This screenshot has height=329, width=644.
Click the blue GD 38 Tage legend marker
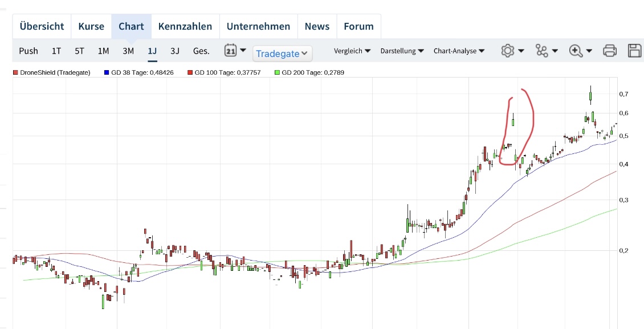click(107, 73)
